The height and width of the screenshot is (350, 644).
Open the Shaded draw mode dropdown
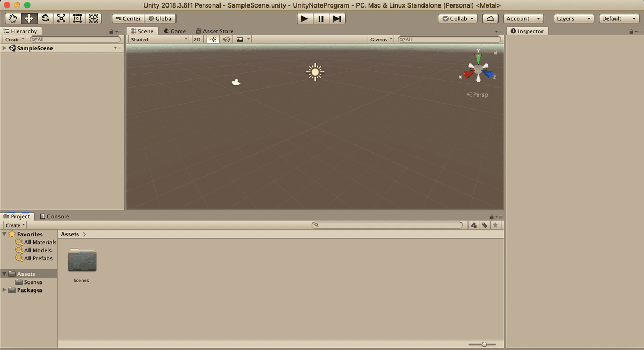159,39
